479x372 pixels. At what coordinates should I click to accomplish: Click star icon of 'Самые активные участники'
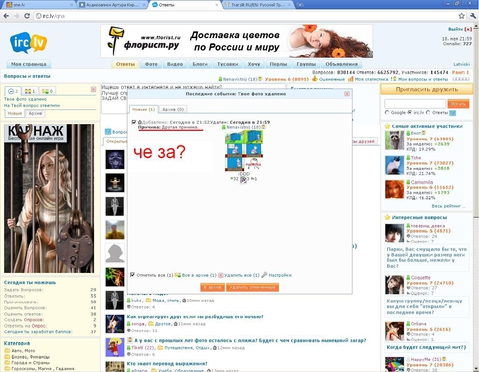[387, 126]
